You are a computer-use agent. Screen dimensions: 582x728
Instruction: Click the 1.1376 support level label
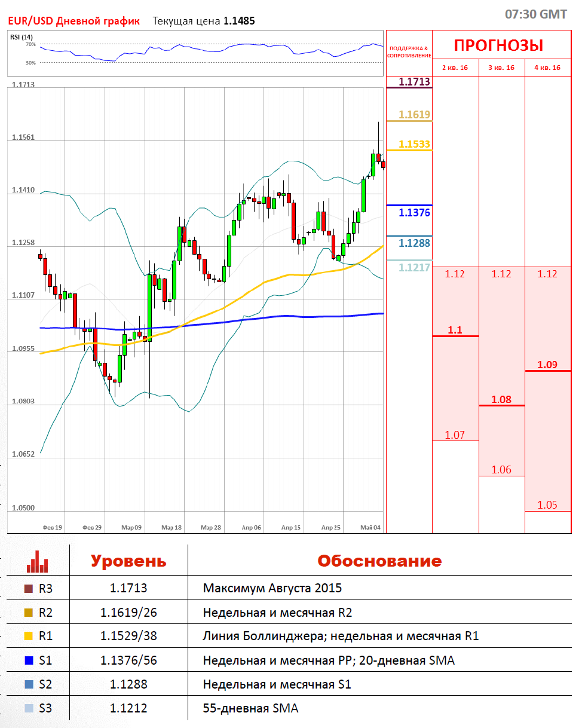(x=415, y=213)
